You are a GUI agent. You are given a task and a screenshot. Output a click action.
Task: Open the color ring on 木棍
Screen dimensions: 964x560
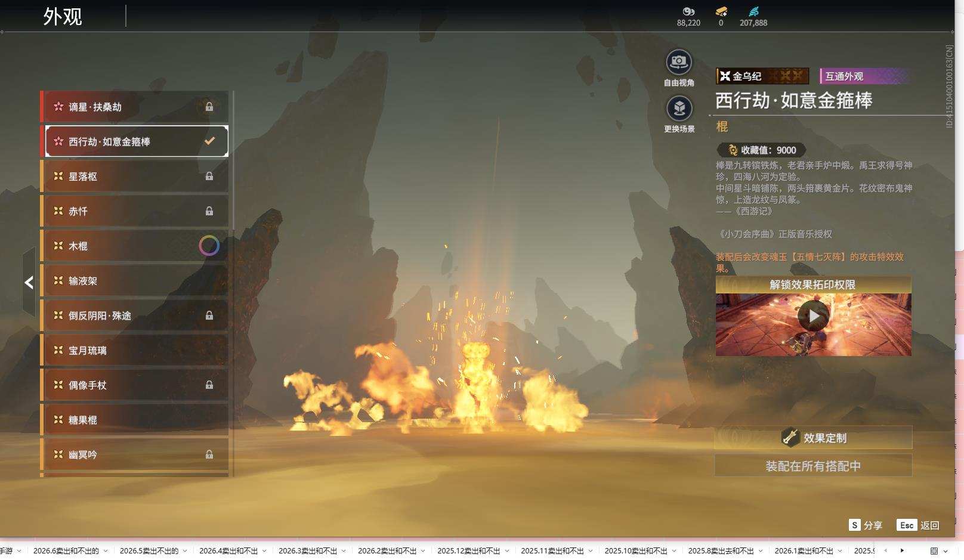coord(209,246)
